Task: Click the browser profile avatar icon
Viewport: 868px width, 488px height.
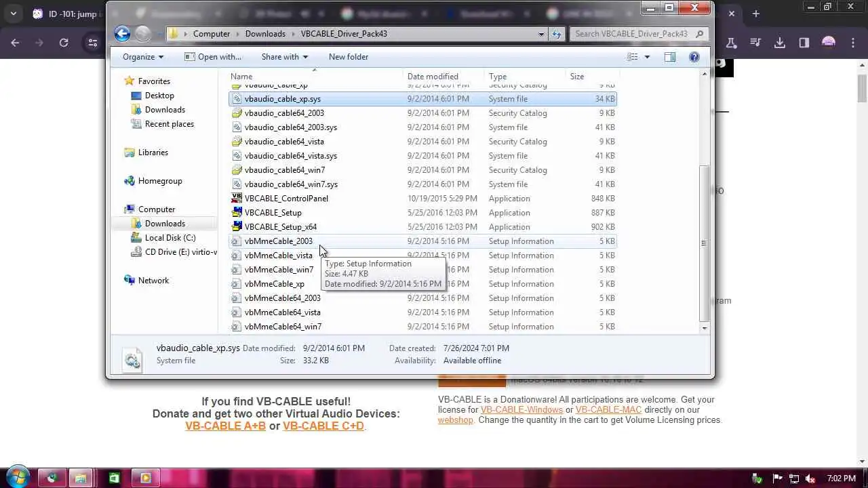Action: point(828,43)
